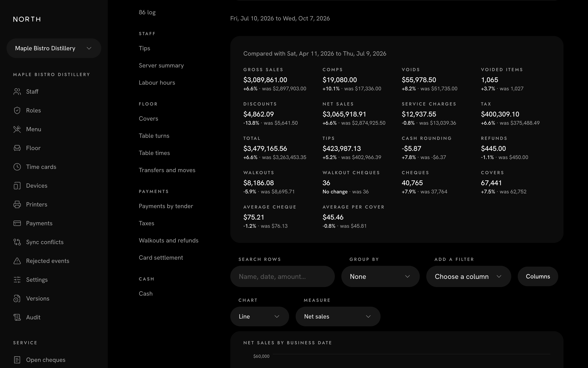Click the Net Sales value $3,065,918.91
This screenshot has height=368, width=588.
[x=344, y=114]
